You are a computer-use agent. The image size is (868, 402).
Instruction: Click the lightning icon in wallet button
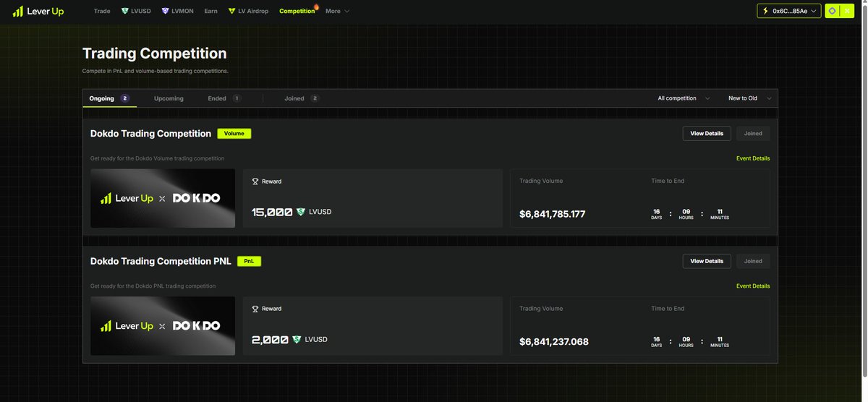pyautogui.click(x=767, y=11)
